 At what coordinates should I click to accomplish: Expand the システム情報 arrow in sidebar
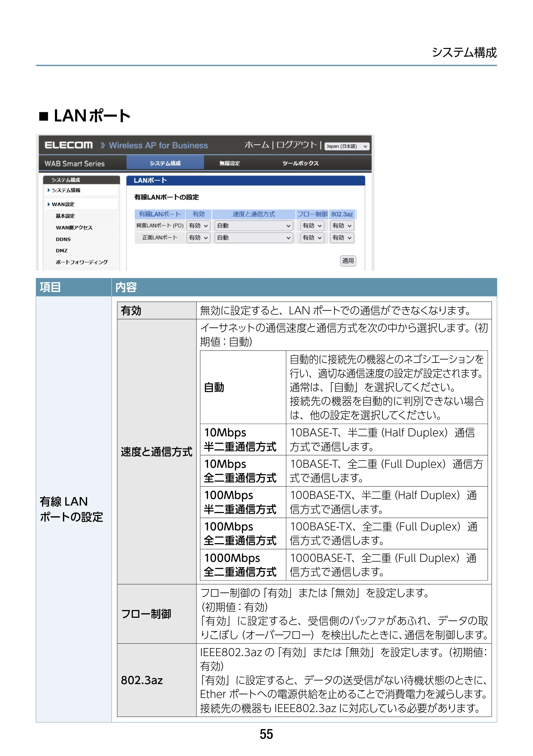49,190
